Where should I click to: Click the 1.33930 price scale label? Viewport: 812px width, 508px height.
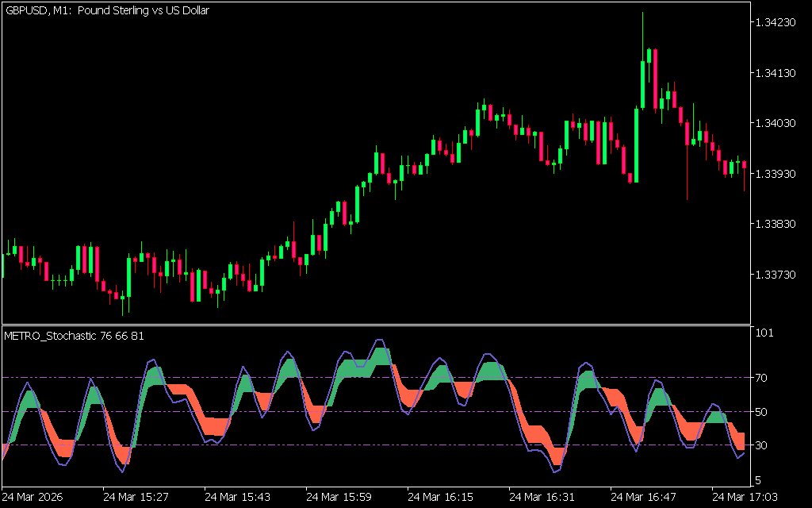pyautogui.click(x=775, y=174)
